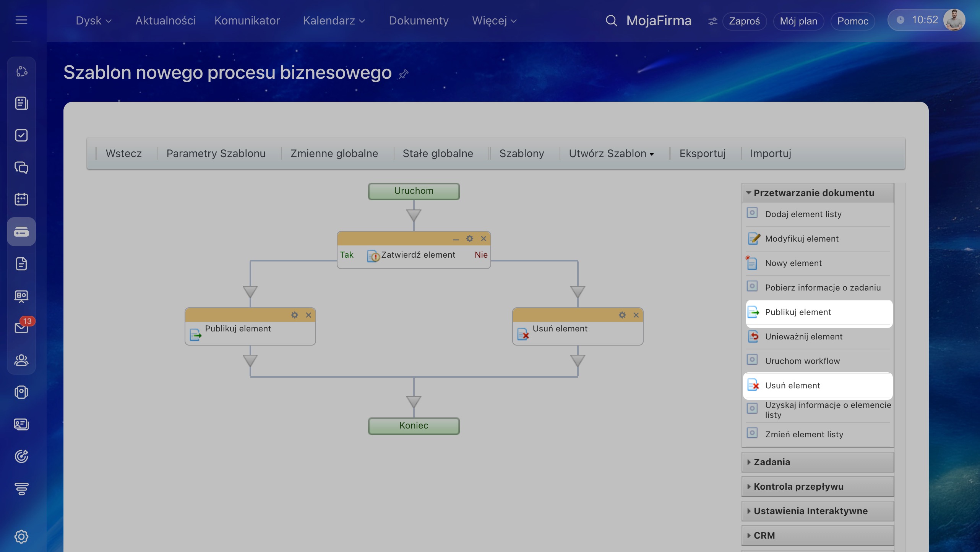980x552 pixels.
Task: Open the Utwórz Szablon dropdown
Action: pyautogui.click(x=611, y=154)
